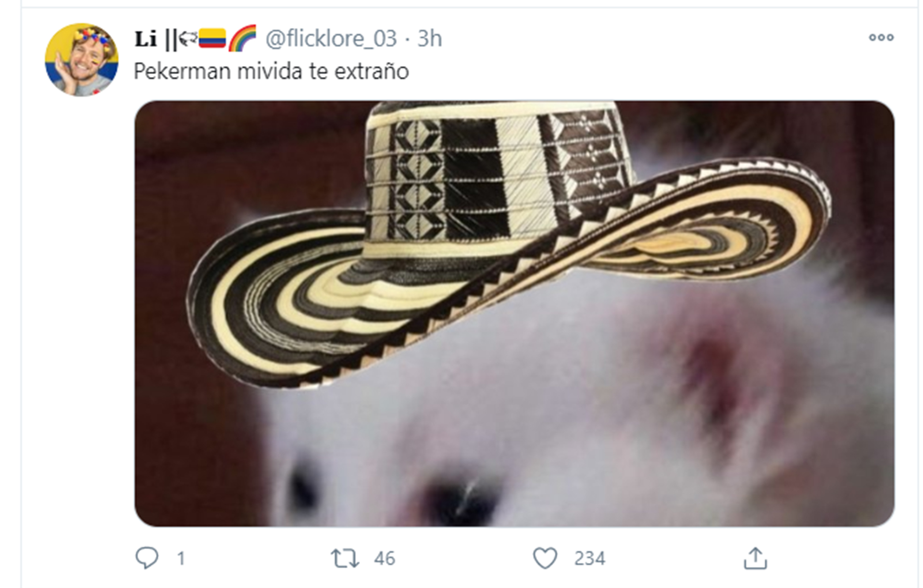Click the rainbow emoji beside the name
923x588 pixels.
click(242, 38)
